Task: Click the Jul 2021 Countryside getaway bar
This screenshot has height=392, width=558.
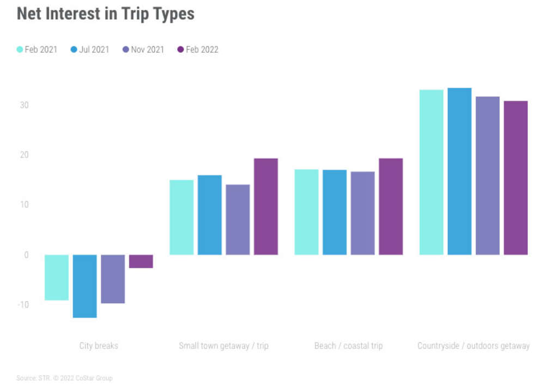Action: [459, 171]
